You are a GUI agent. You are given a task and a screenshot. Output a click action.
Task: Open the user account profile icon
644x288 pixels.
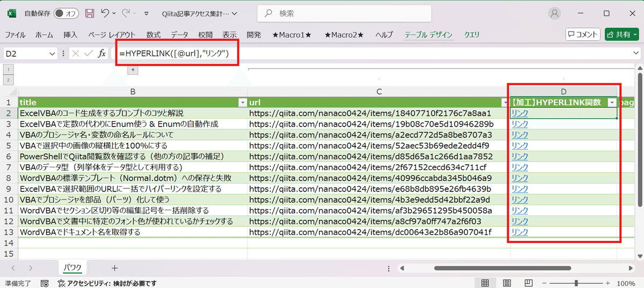[x=555, y=13]
